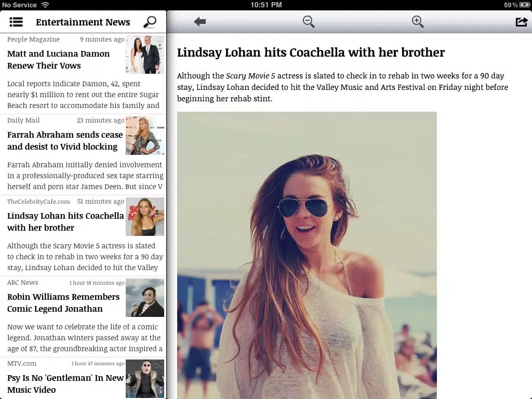Click the '51 minutes ago' timestamp
The height and width of the screenshot is (399, 532).
tap(101, 202)
